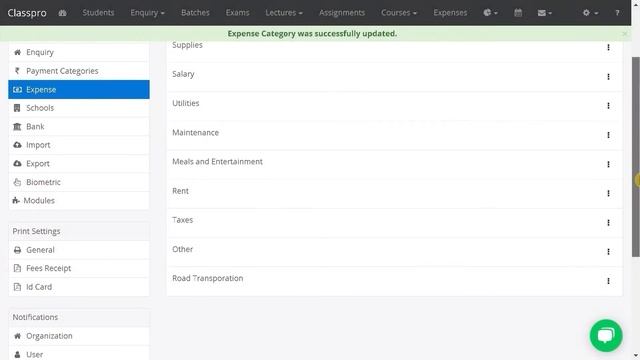The image size is (640, 360).
Task: Open Biometric settings in sidebar
Action: 79,182
